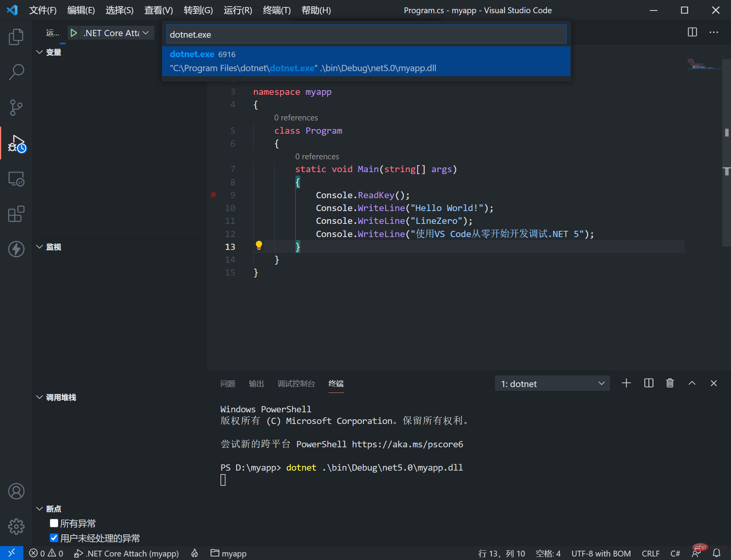The height and width of the screenshot is (560, 731).
Task: Click the green start debugging button
Action: pos(73,33)
